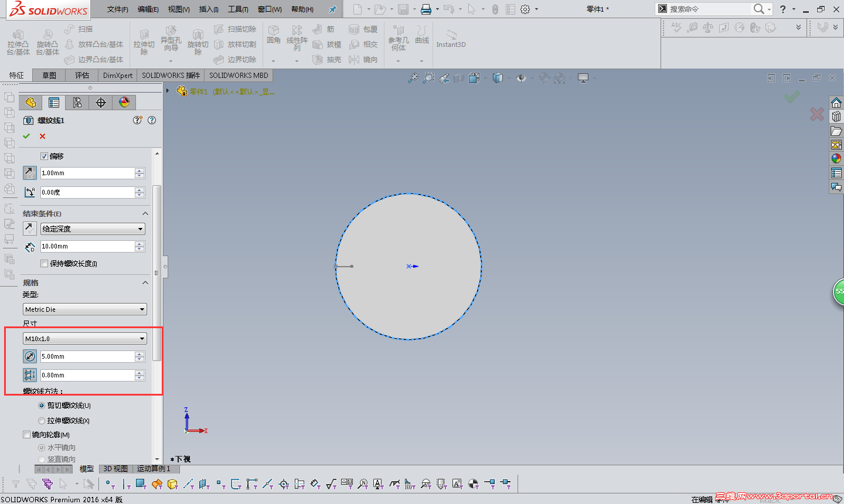Cancel 螺纹线1 with the red X in panel
844x504 pixels.
[42, 136]
